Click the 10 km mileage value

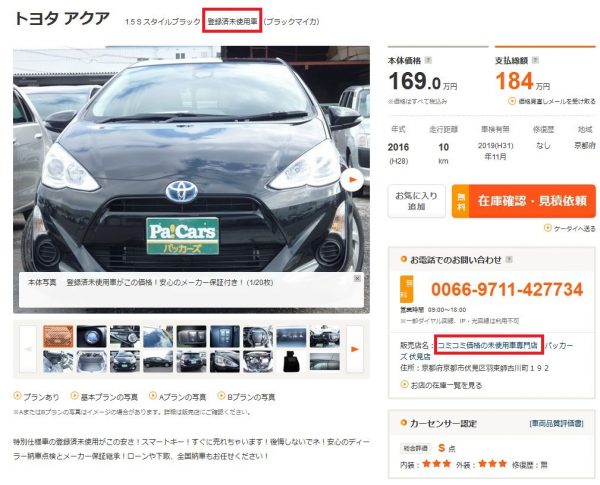tap(443, 152)
